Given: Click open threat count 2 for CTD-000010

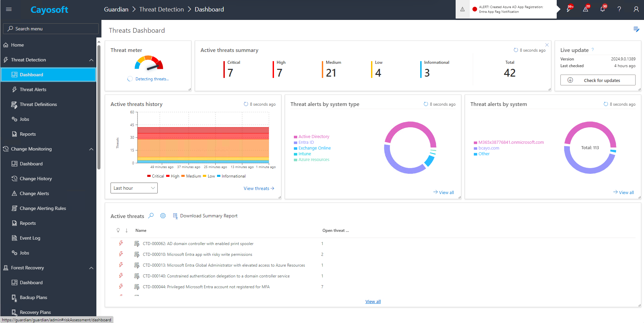Looking at the screenshot, I should click(322, 254).
